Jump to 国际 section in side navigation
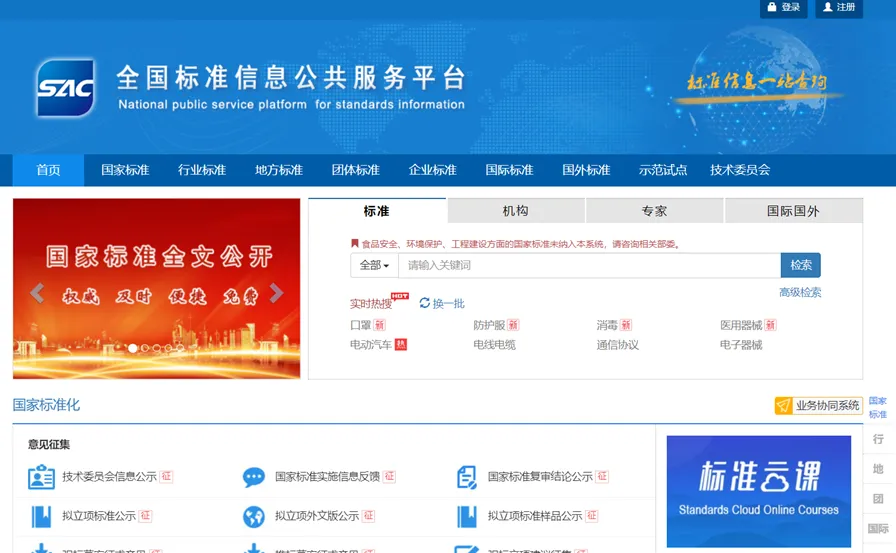896x553 pixels. click(x=878, y=528)
